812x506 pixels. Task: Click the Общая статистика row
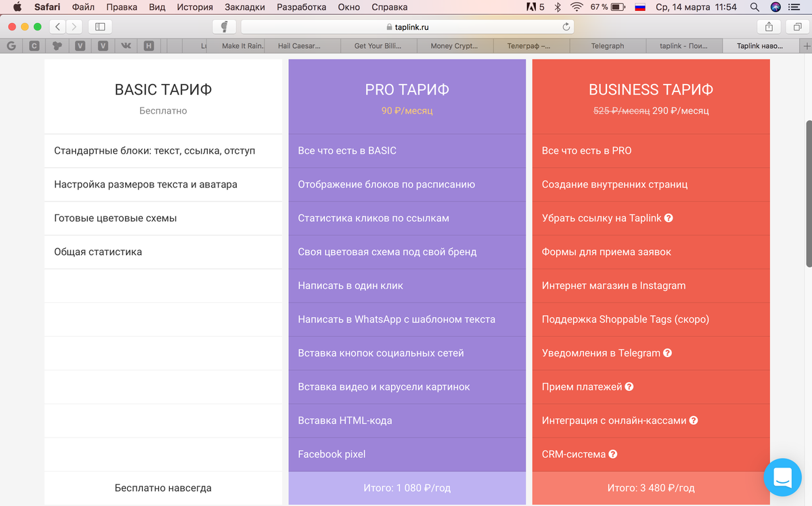pyautogui.click(x=163, y=252)
